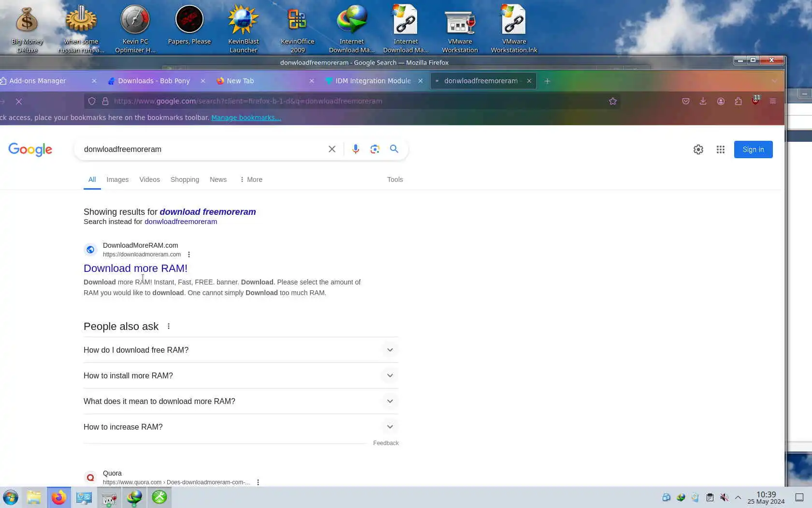Select the Videos results tab
The height and width of the screenshot is (508, 812).
pyautogui.click(x=149, y=179)
